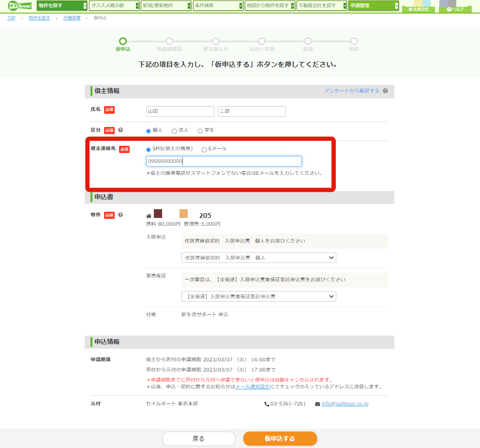This screenshot has height=448, width=480.
Task: Open 入居申込 document dropdown
Action: pos(259,258)
